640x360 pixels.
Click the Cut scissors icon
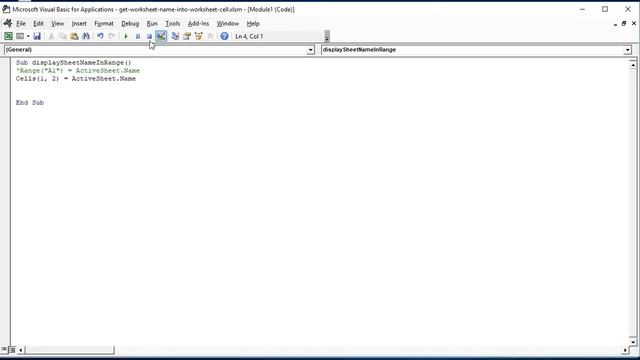tap(51, 36)
